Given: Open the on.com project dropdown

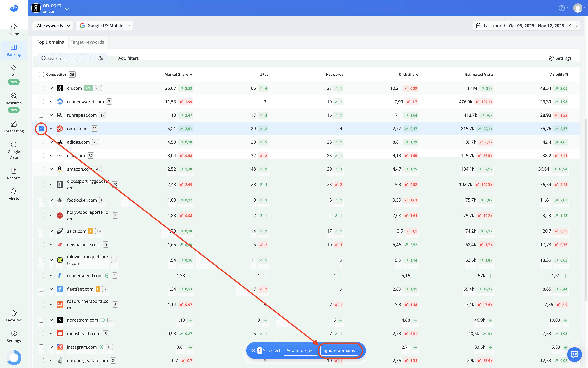Looking at the screenshot, I should point(67,9).
